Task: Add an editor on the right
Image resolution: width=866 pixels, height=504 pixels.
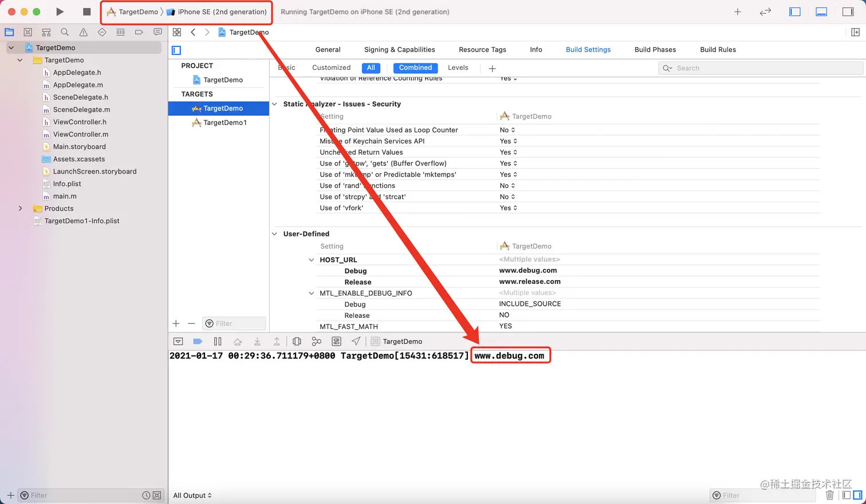Action: (x=855, y=33)
